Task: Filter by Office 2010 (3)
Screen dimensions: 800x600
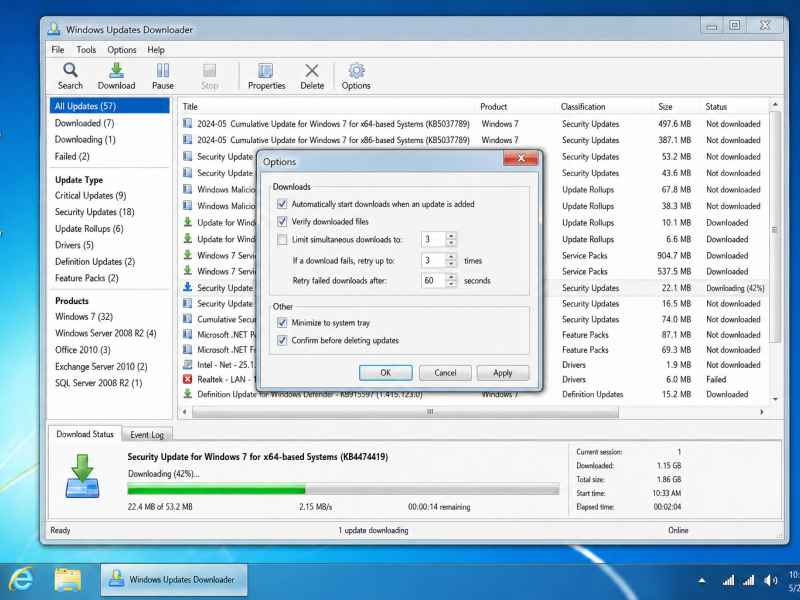Action: point(83,350)
